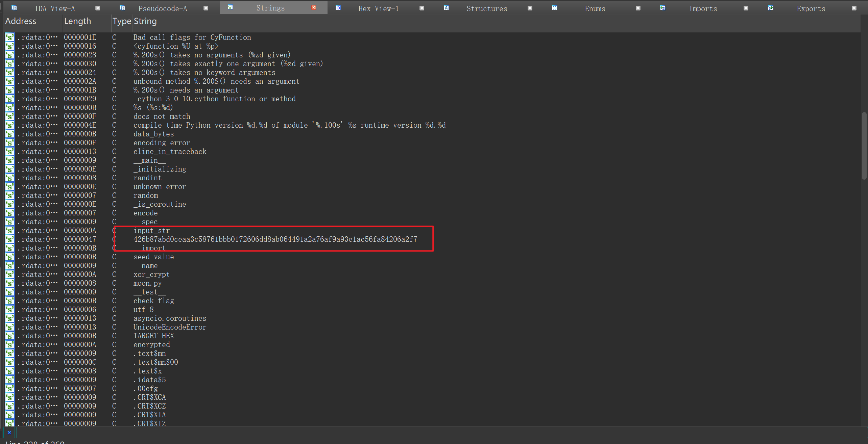The height and width of the screenshot is (444, 868).
Task: Click the Pseudocode-A tab icon
Action: click(x=122, y=8)
